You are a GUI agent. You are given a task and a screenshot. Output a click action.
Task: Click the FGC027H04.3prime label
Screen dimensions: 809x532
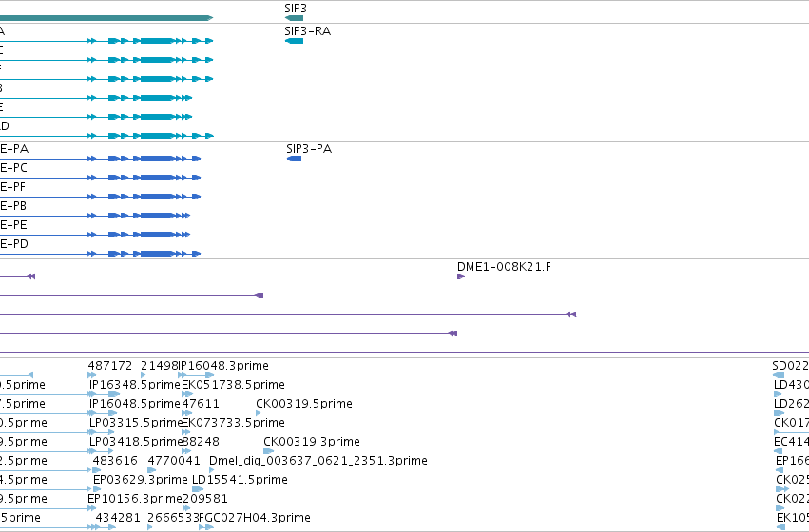click(255, 518)
